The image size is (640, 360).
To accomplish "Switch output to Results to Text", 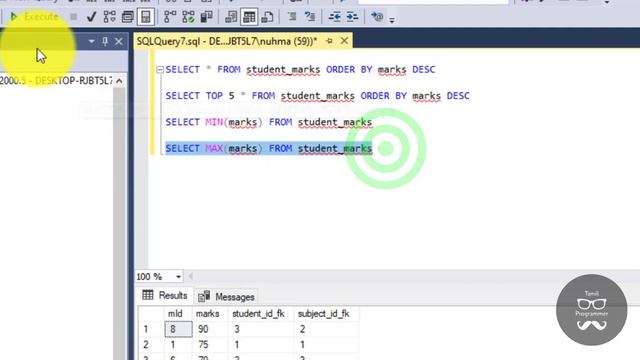I will coord(231,17).
